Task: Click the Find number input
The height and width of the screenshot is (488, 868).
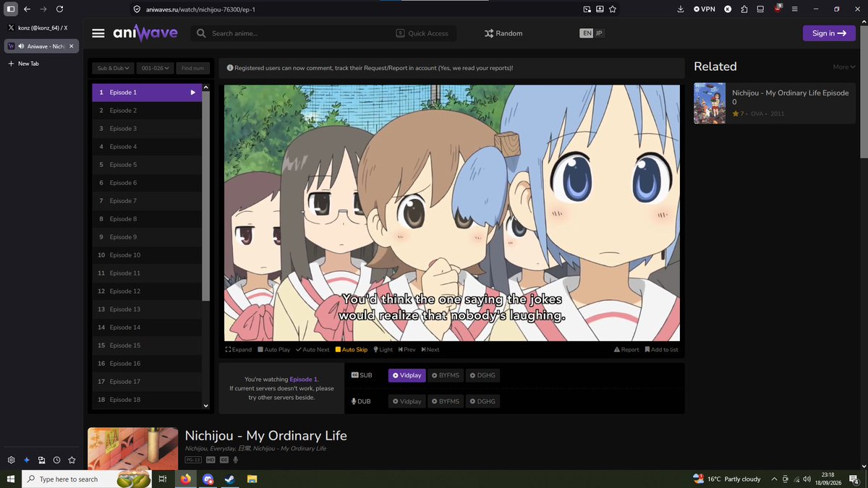Action: click(193, 68)
